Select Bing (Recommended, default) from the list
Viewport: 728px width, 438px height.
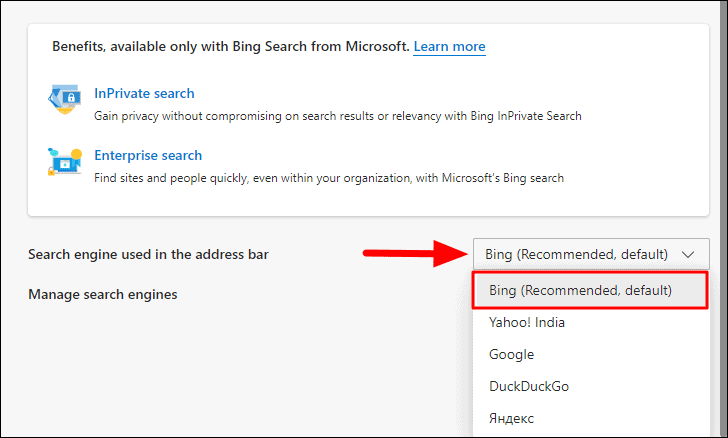point(581,290)
